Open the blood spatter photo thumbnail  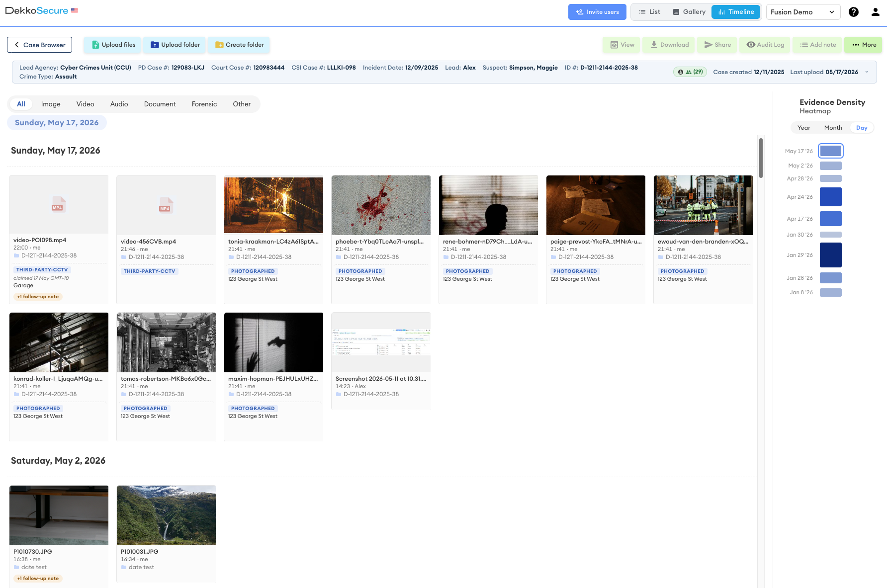click(381, 205)
